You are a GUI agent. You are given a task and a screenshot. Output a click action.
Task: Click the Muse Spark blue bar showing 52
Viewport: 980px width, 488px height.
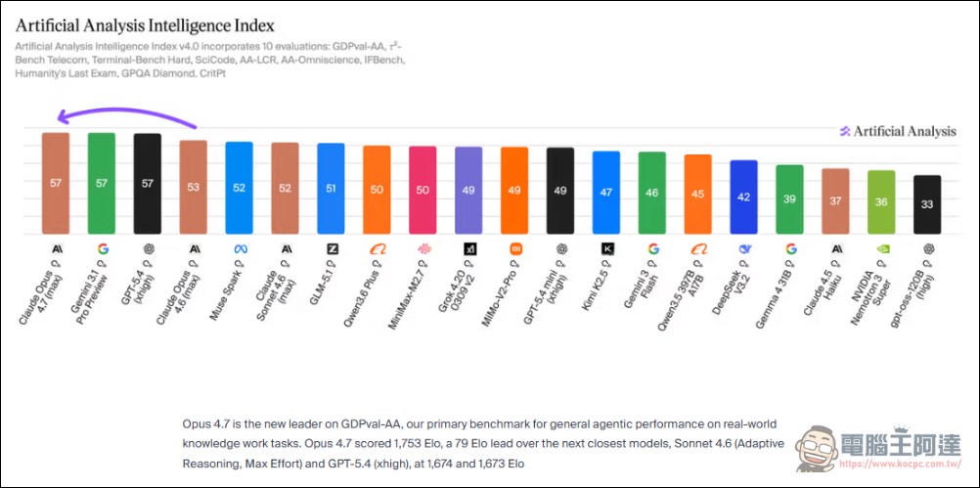coord(239,188)
